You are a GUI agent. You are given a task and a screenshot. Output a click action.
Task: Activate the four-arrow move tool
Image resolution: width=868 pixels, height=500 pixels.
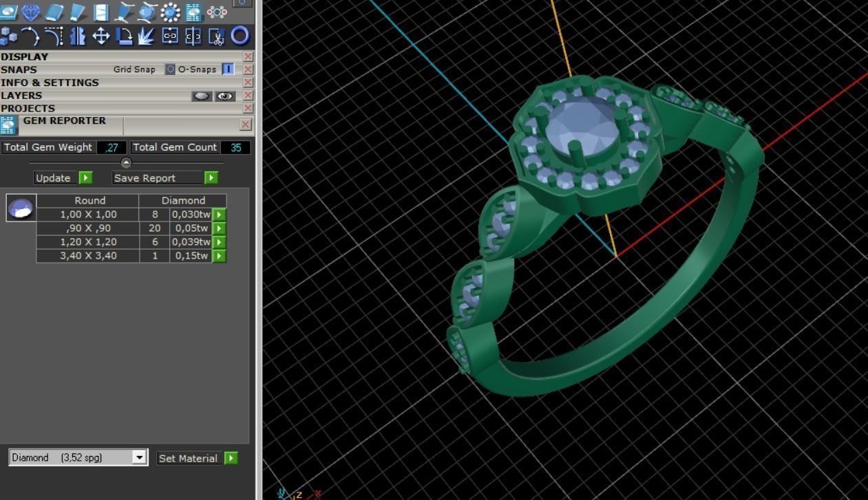coord(101,36)
